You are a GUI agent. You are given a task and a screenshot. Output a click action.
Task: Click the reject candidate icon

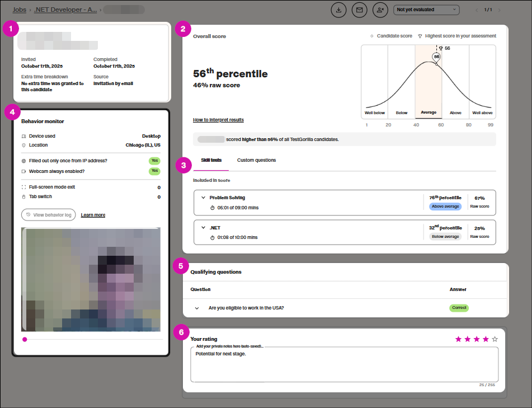(381, 10)
